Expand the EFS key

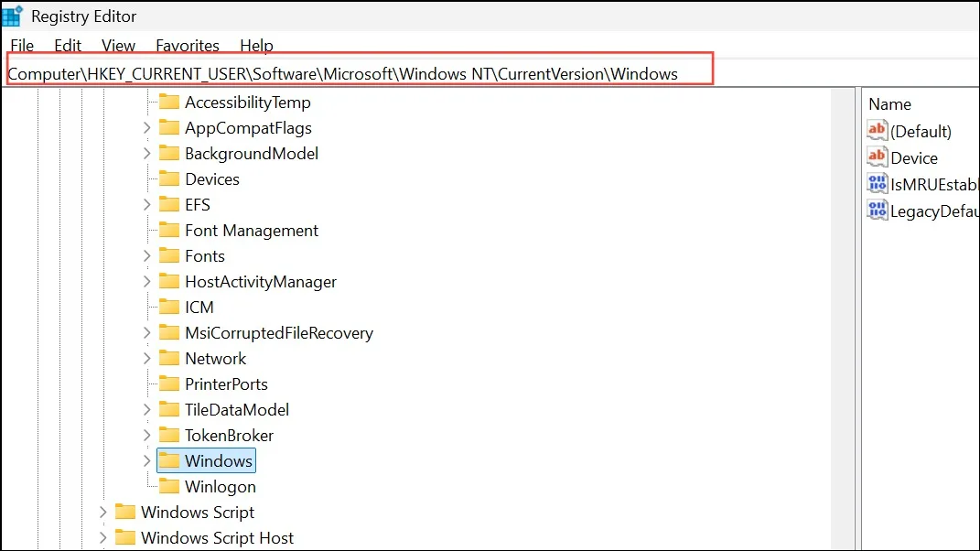coord(147,204)
